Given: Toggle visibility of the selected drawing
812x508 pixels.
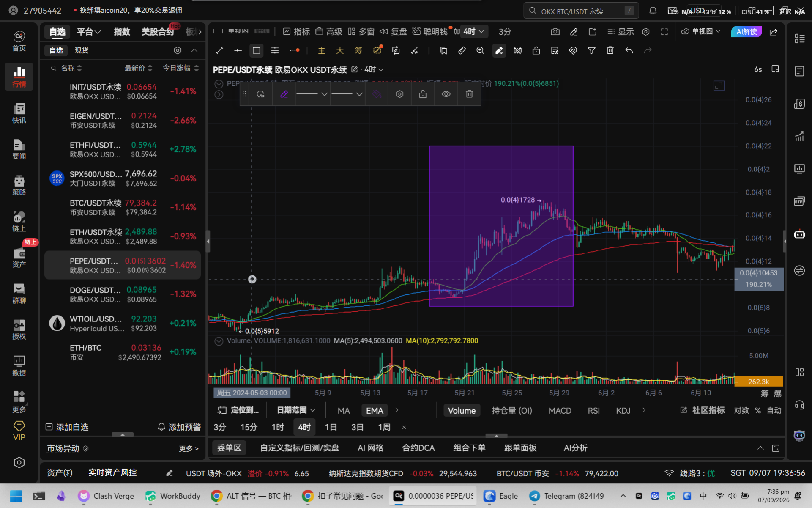Looking at the screenshot, I should (x=446, y=94).
